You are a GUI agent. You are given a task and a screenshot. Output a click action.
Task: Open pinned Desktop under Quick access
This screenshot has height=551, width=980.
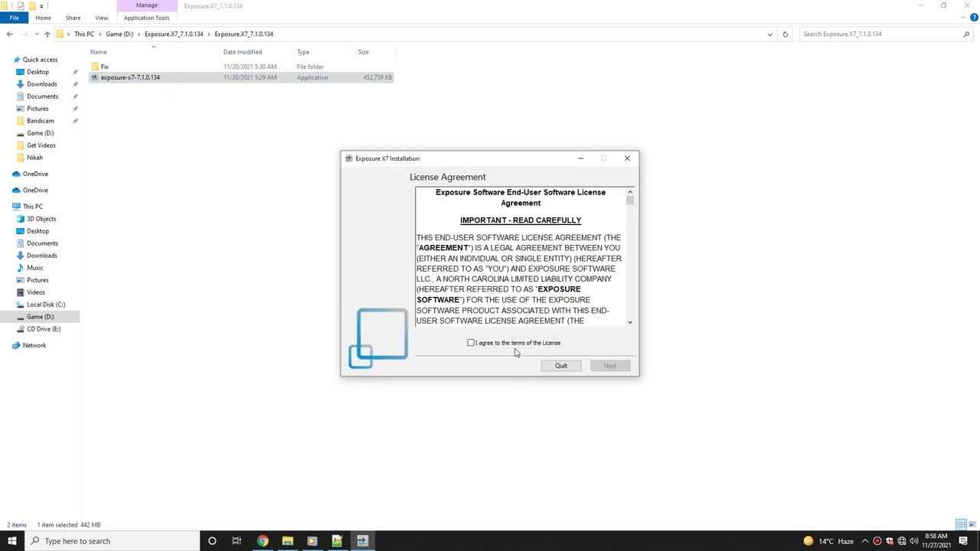(x=38, y=72)
